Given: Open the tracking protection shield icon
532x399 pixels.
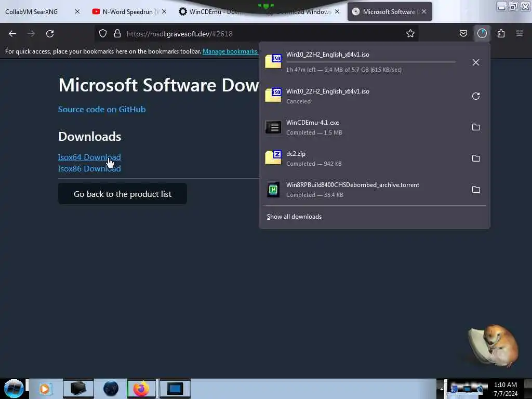Looking at the screenshot, I should [103, 34].
